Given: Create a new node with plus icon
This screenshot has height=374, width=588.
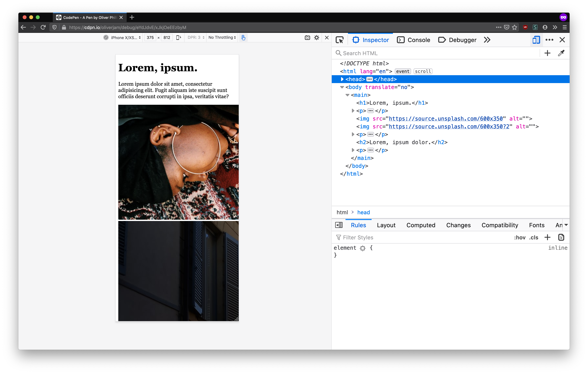Looking at the screenshot, I should pyautogui.click(x=547, y=53).
